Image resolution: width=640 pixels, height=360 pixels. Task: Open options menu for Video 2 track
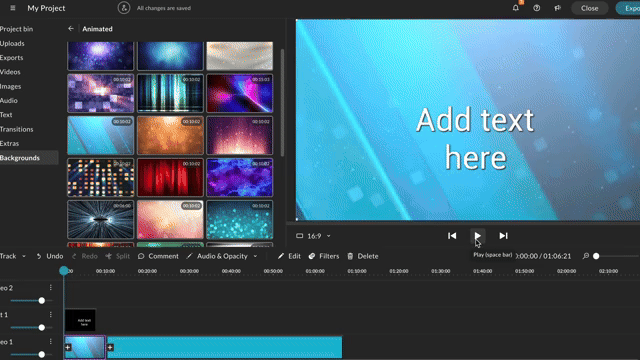coord(51,288)
